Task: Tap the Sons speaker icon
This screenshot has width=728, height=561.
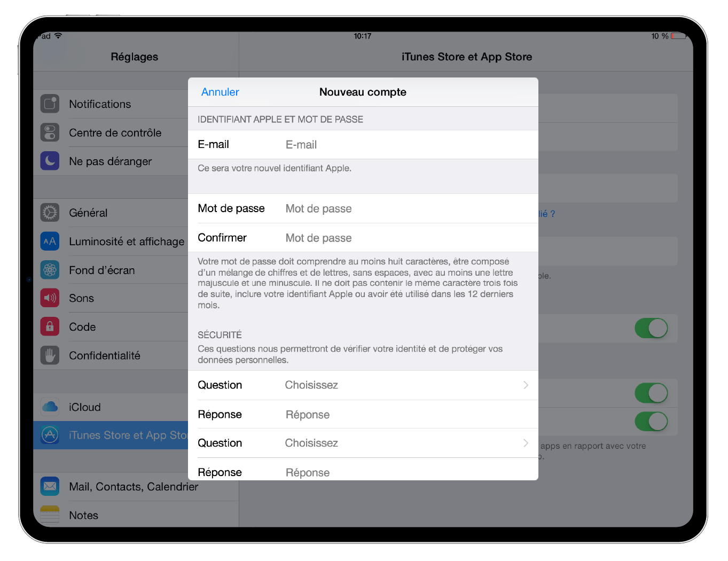Action: click(50, 298)
